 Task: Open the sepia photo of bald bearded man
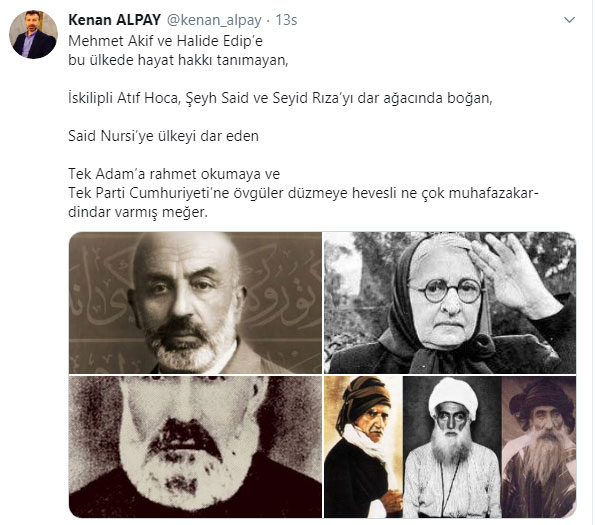pos(195,303)
